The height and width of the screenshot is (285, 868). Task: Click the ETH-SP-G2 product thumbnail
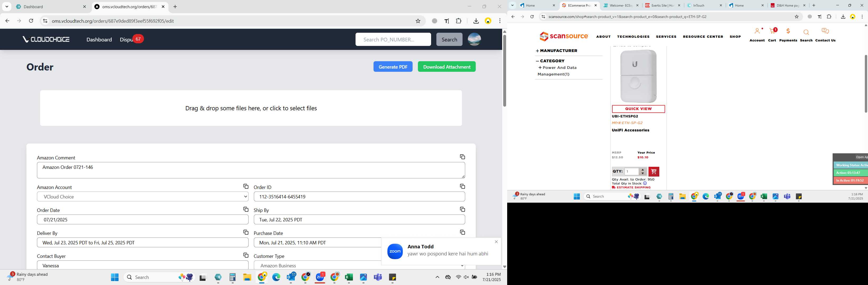pyautogui.click(x=638, y=76)
